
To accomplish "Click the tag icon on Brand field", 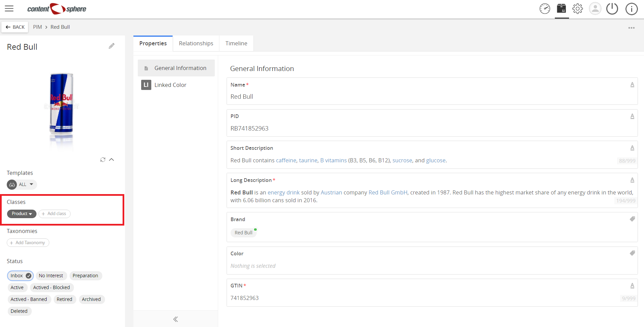I will point(632,219).
